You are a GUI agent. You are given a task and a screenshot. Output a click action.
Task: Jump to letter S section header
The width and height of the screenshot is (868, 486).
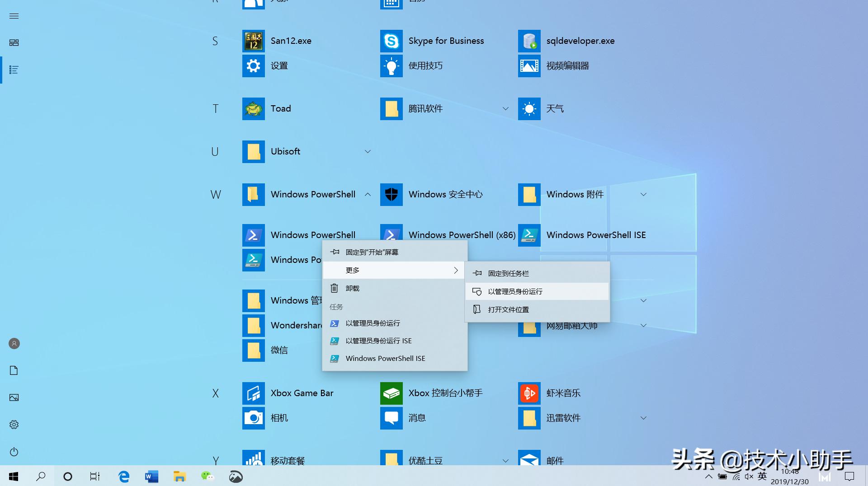[x=215, y=41]
